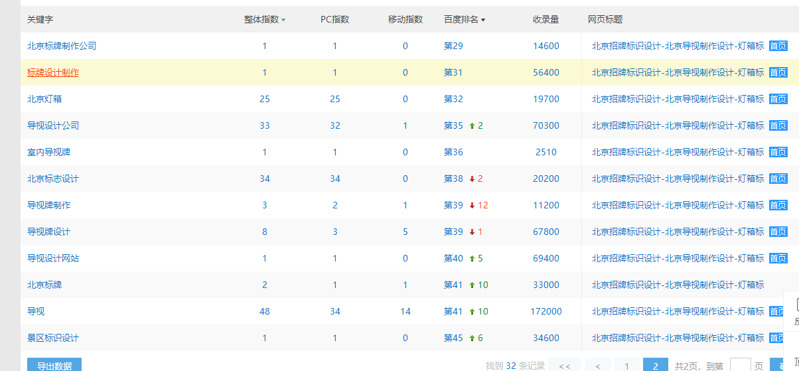Open keyword 北京灯箱
Viewport: 799px width, 371px height.
pyautogui.click(x=44, y=99)
